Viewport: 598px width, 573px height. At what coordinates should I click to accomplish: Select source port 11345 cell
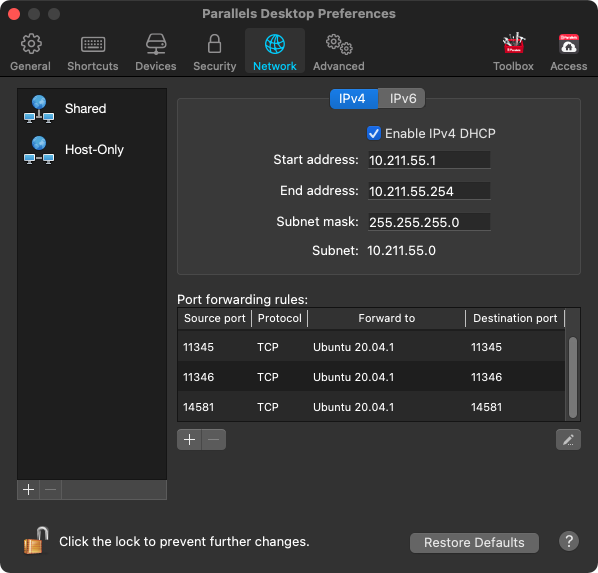click(x=198, y=347)
